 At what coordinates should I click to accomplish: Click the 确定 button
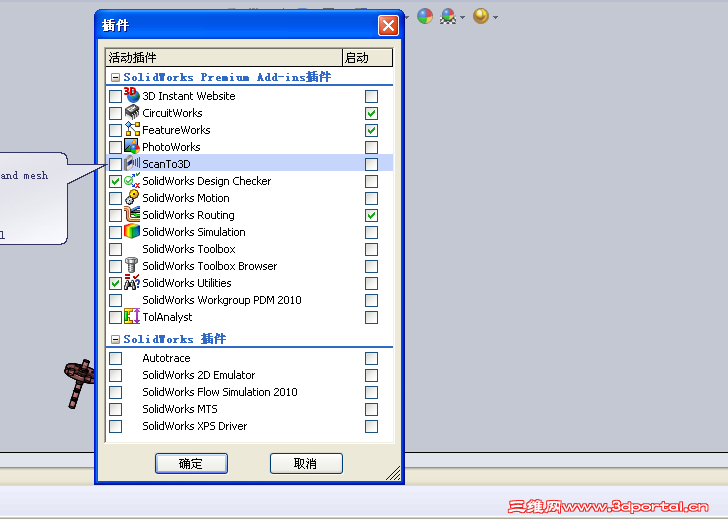click(191, 463)
